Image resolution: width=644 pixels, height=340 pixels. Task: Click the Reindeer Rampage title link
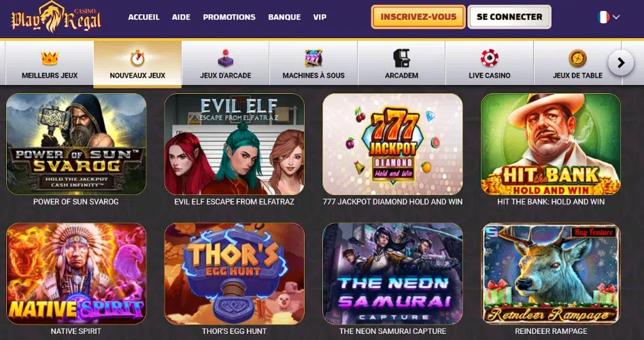tap(551, 331)
